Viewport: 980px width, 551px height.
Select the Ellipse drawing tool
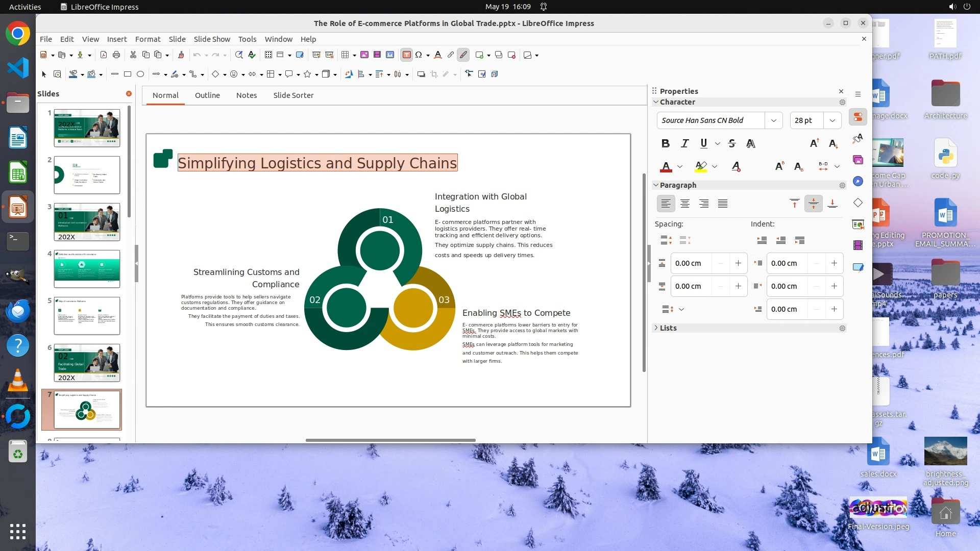140,74
